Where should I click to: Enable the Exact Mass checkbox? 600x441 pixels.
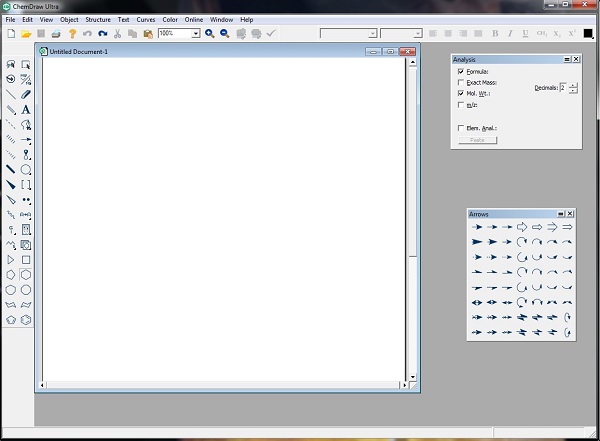460,83
